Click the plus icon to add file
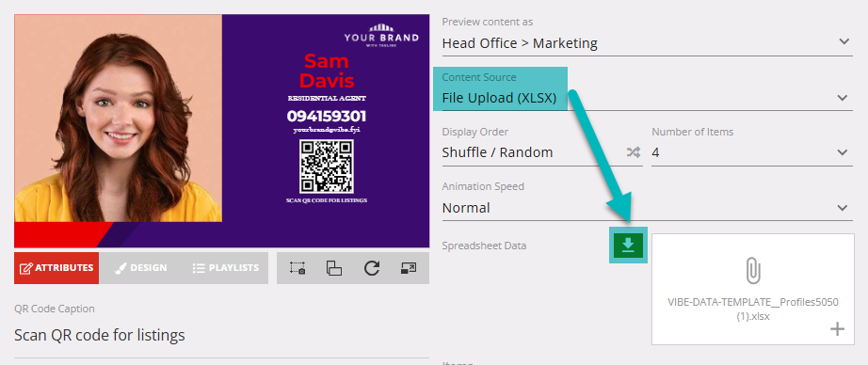This screenshot has height=365, width=868. (838, 329)
